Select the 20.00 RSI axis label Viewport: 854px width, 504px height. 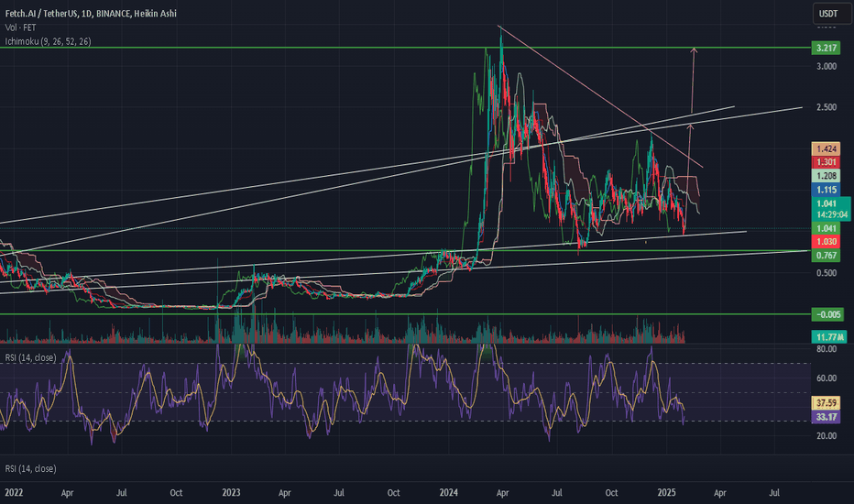(x=827, y=436)
